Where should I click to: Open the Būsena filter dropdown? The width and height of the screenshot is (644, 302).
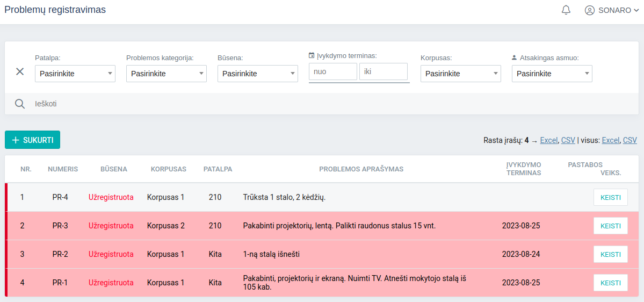[258, 74]
